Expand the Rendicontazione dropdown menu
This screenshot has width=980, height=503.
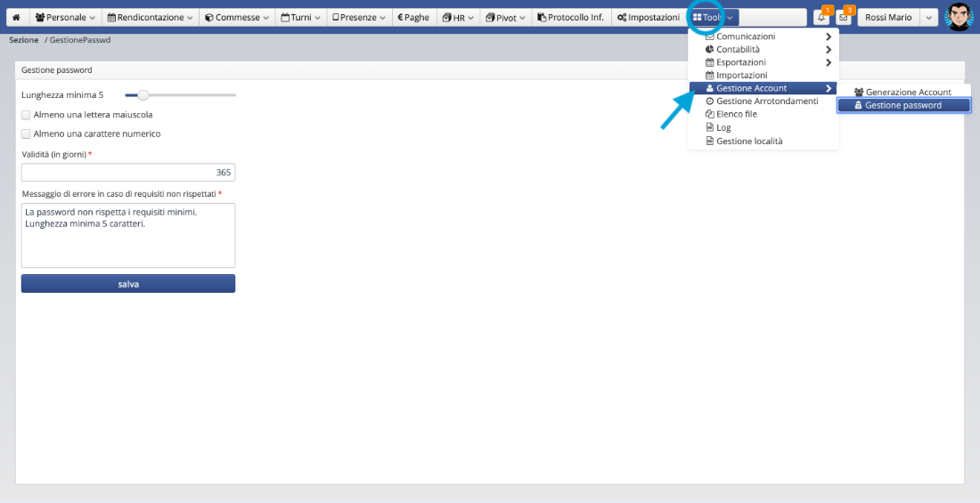[x=149, y=17]
